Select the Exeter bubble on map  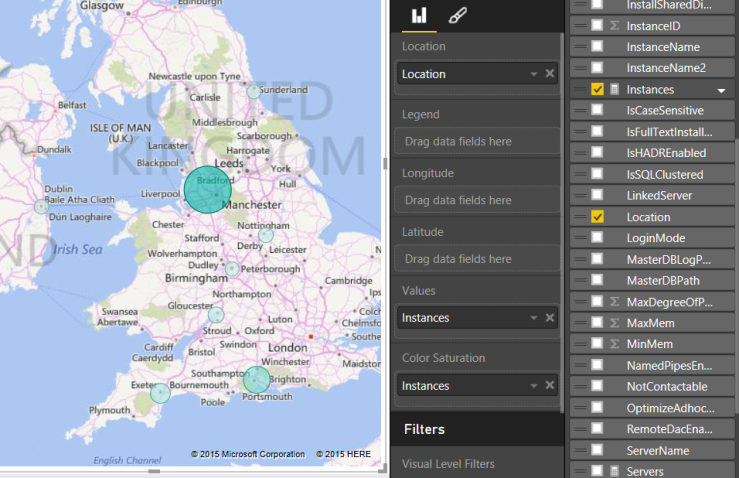[x=160, y=393]
